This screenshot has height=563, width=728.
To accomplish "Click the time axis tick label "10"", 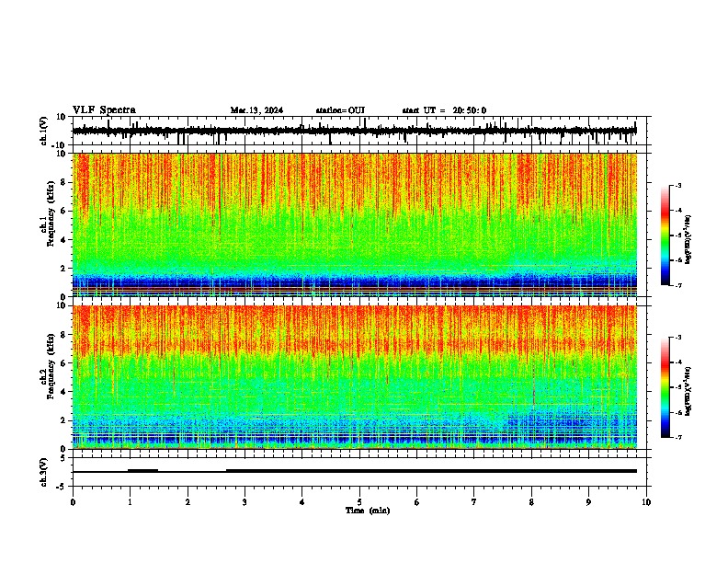I will pyautogui.click(x=646, y=502).
